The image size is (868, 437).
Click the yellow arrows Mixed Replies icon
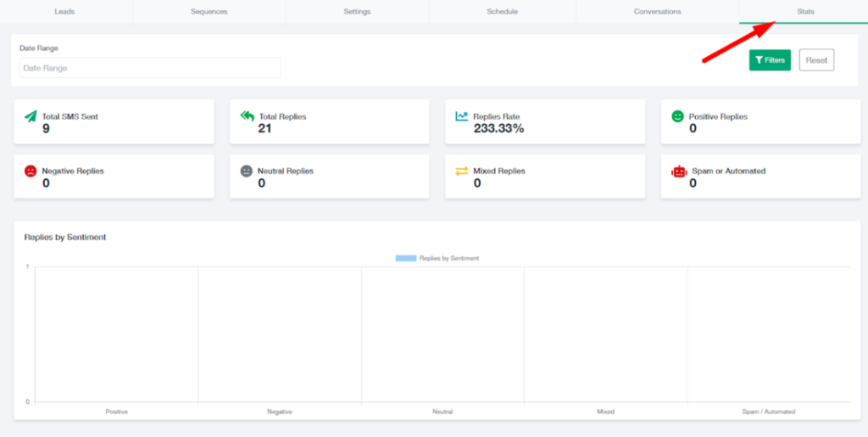[462, 171]
